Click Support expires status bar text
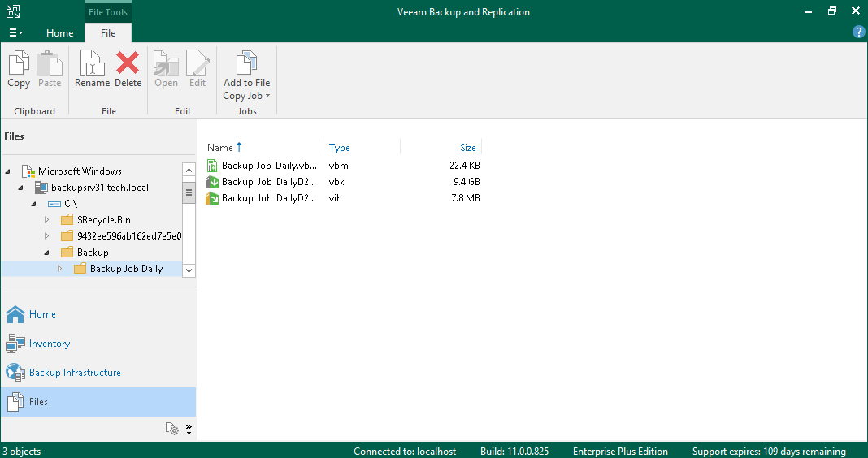 pos(769,452)
